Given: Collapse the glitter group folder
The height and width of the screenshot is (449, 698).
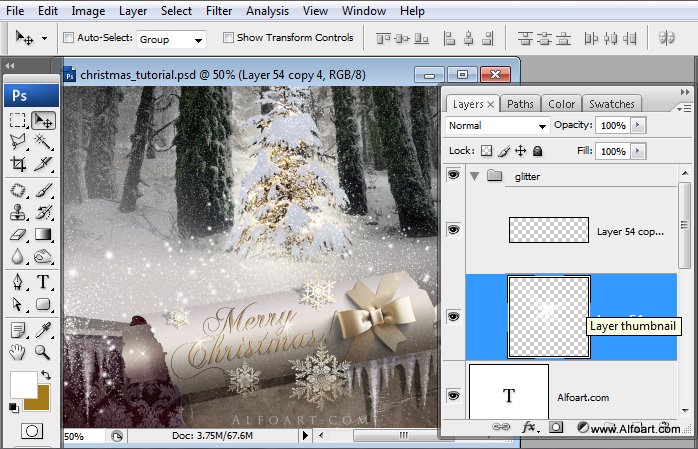Looking at the screenshot, I should coord(475,177).
